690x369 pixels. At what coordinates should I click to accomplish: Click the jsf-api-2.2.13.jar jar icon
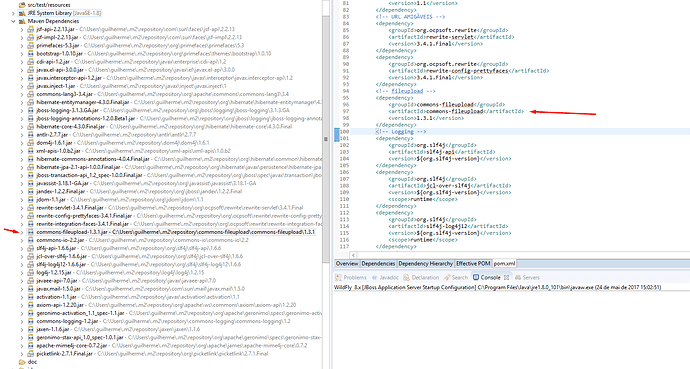point(30,29)
